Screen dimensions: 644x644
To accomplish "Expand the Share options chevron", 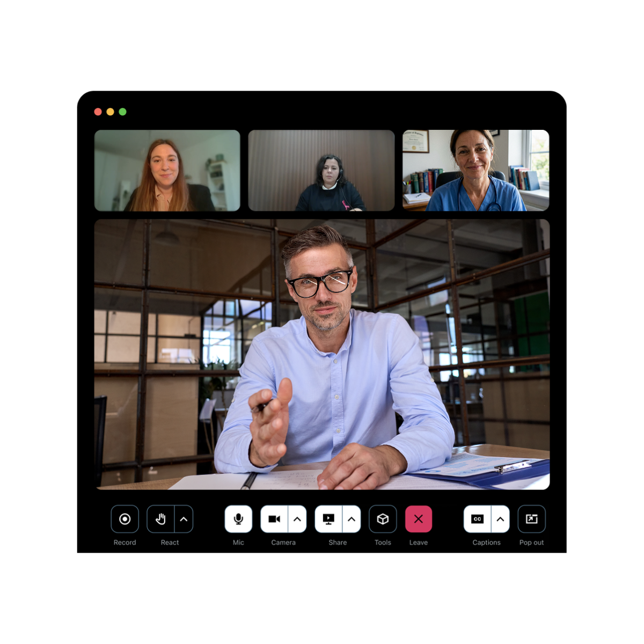I will (x=352, y=519).
